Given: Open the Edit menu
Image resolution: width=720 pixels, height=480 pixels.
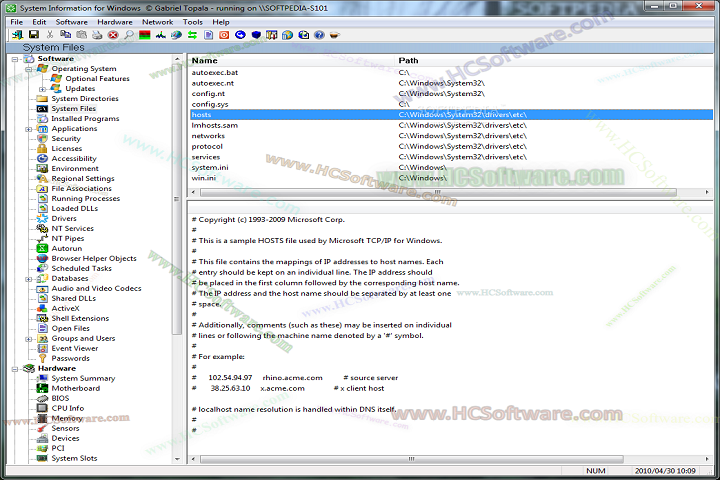Looking at the screenshot, I should coord(39,22).
